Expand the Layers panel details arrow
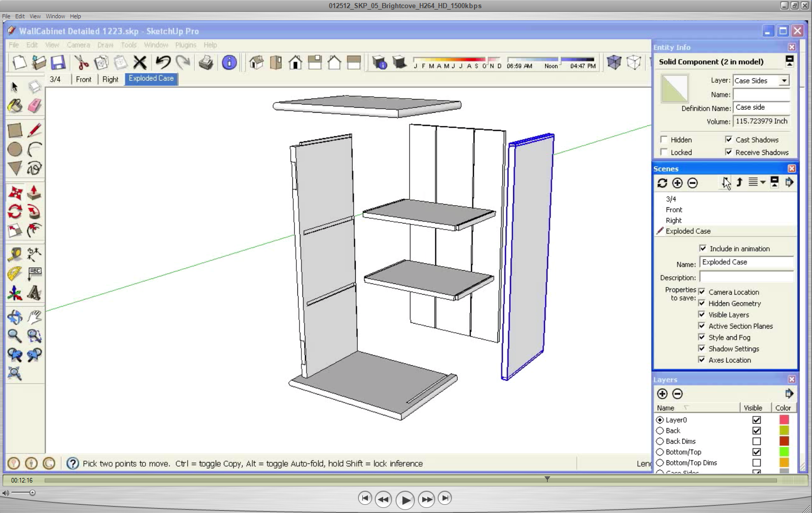This screenshot has height=513, width=812. click(790, 393)
